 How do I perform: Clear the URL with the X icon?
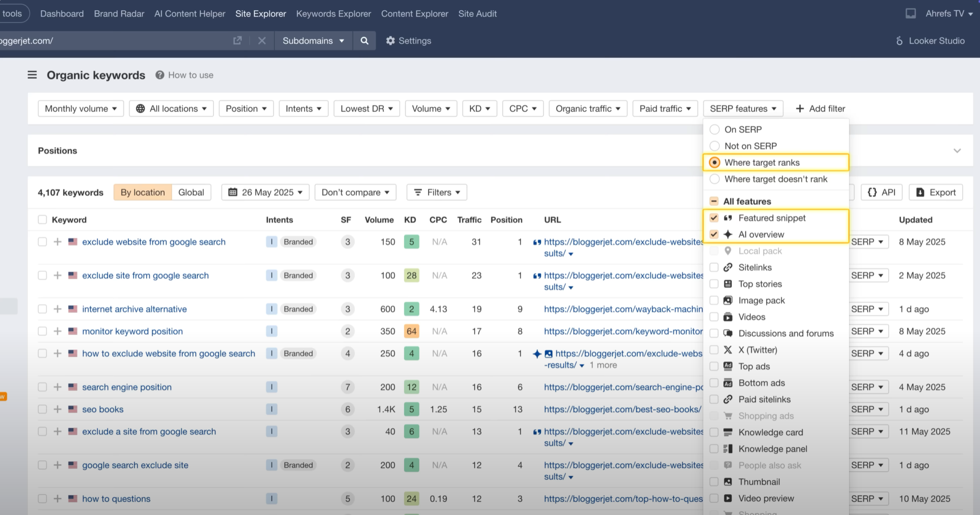(x=261, y=41)
